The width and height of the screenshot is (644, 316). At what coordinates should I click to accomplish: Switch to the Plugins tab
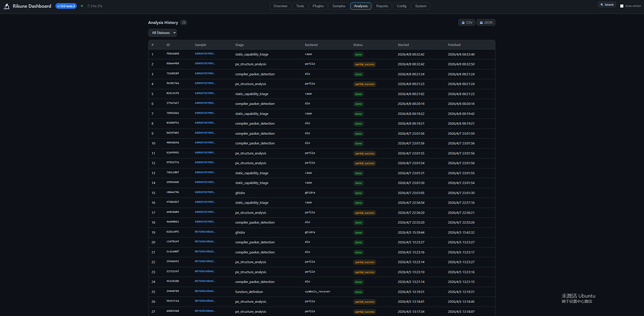point(318,6)
